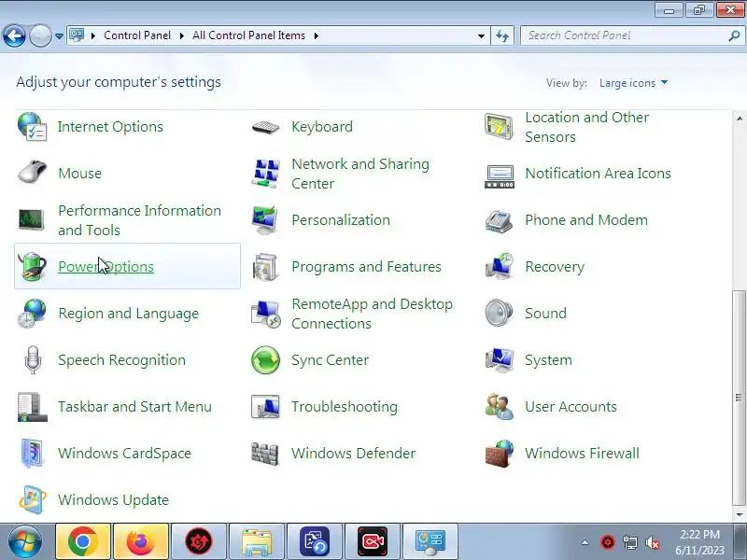
Task: Open the Internet Options globe icon
Action: (x=32, y=127)
